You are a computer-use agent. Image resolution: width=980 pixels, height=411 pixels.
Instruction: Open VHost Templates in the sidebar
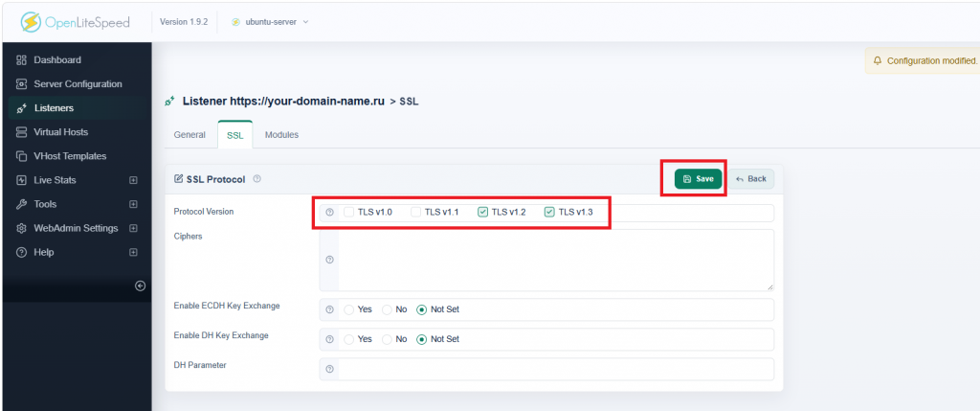tap(70, 156)
